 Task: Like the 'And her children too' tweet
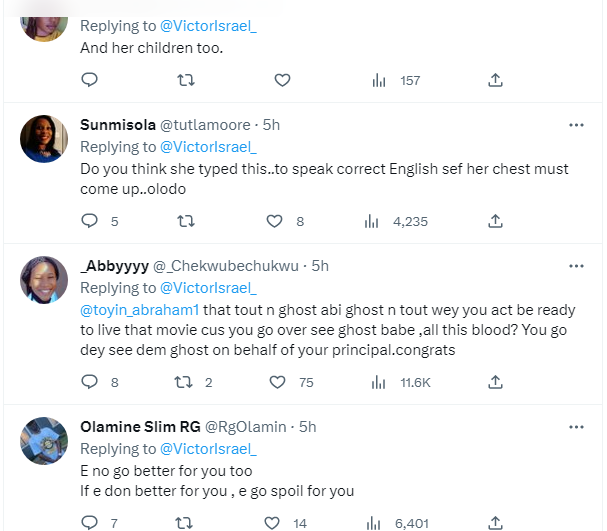[x=282, y=80]
